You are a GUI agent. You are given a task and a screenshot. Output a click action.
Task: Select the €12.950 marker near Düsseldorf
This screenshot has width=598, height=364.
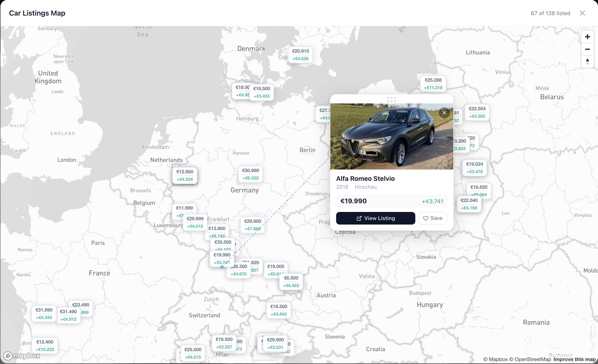point(185,175)
